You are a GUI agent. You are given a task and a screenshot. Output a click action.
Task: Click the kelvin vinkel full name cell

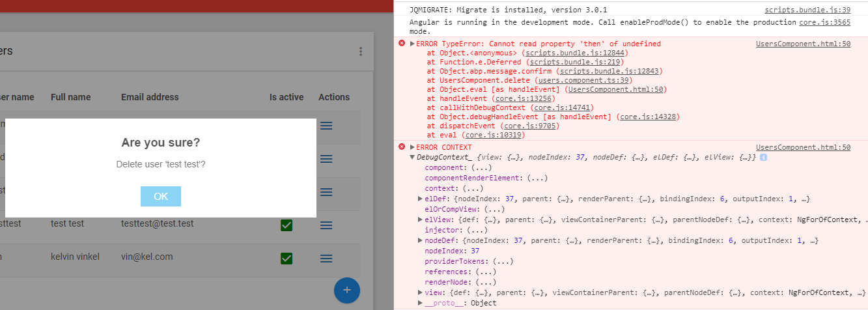pyautogui.click(x=75, y=257)
